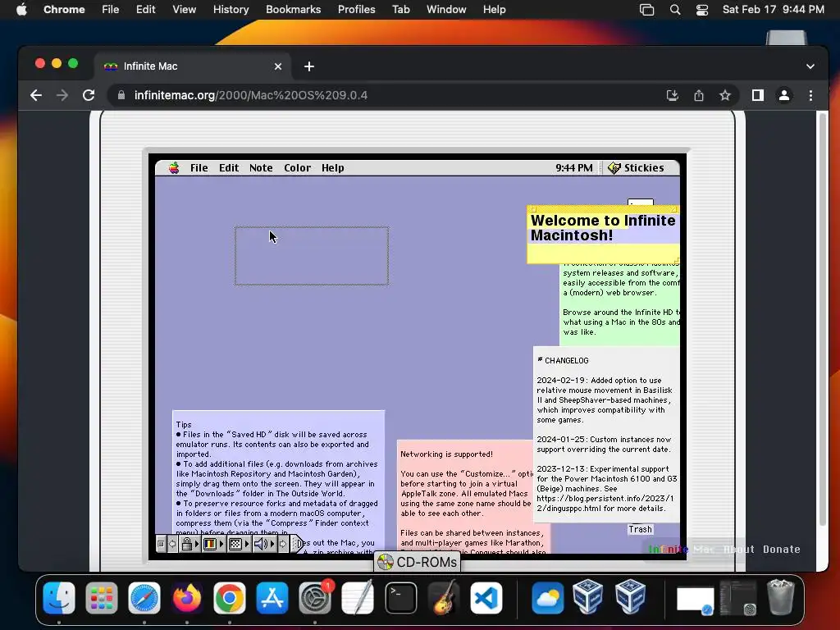840x630 pixels.
Task: Open Chrome's three-dot menu
Action: (810, 95)
